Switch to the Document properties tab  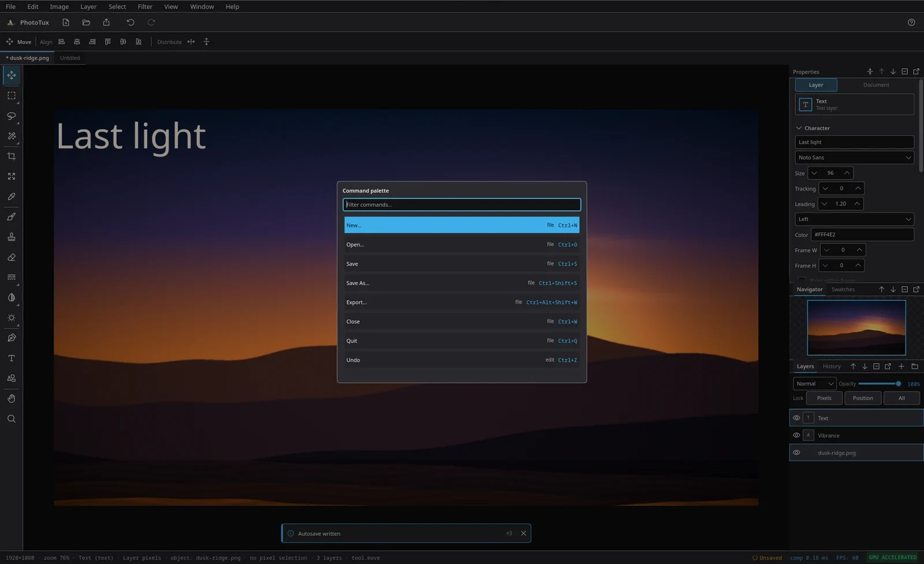876,85
